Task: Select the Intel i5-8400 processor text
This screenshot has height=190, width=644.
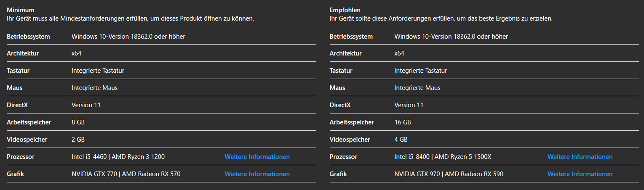Action: tap(412, 157)
